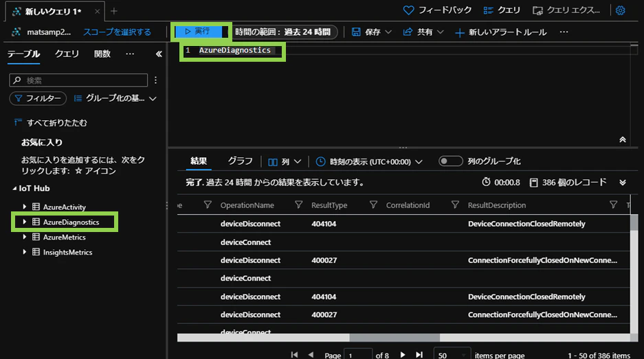Expand the AzureDiagnostics table
The image size is (644, 359).
coord(25,222)
